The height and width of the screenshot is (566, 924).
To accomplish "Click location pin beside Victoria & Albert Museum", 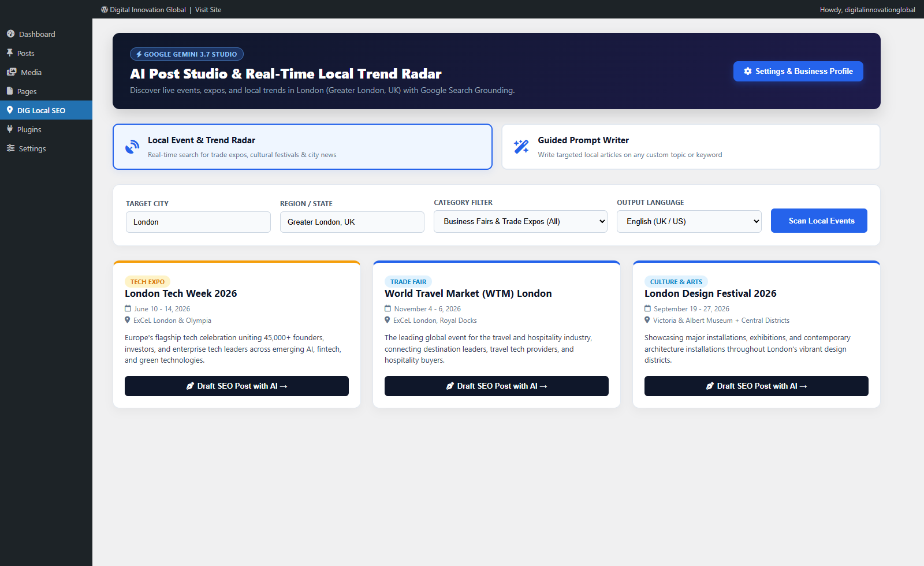I will [647, 320].
